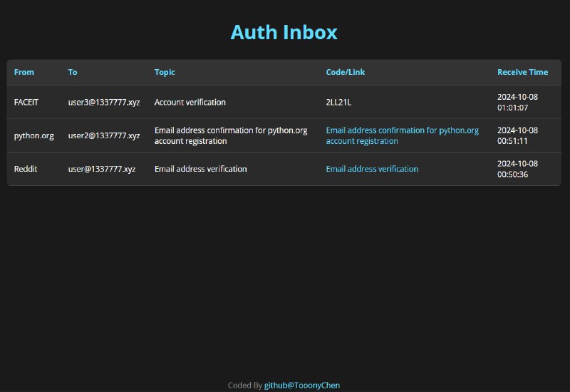
Task: Select the FACEIT sender cell
Action: coord(26,102)
